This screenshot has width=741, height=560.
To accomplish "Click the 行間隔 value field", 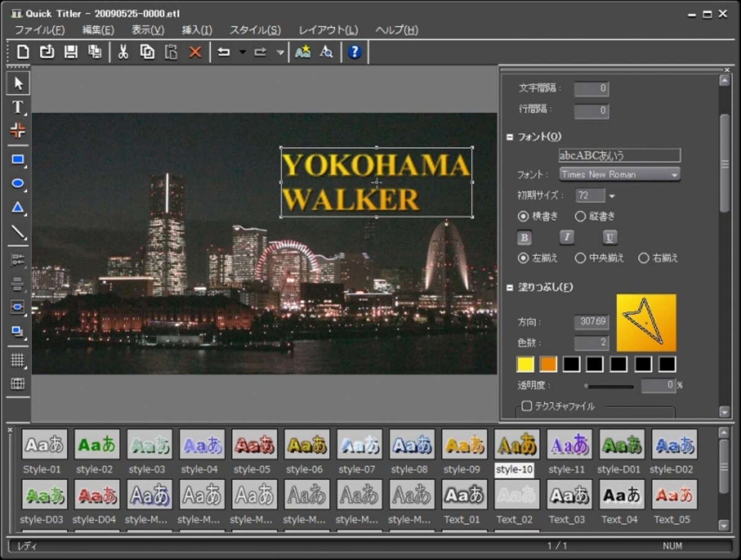I will [592, 111].
